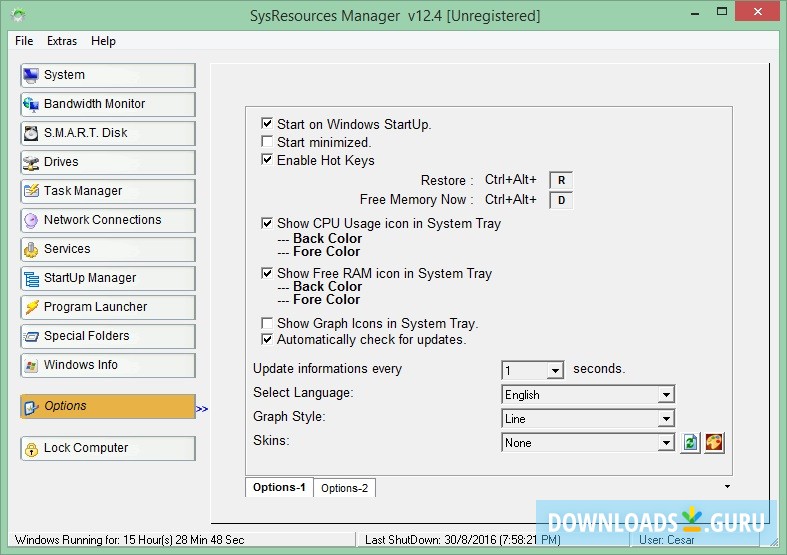The height and width of the screenshot is (555, 787).
Task: Click the Program Launcher lightning icon
Action: [31, 307]
